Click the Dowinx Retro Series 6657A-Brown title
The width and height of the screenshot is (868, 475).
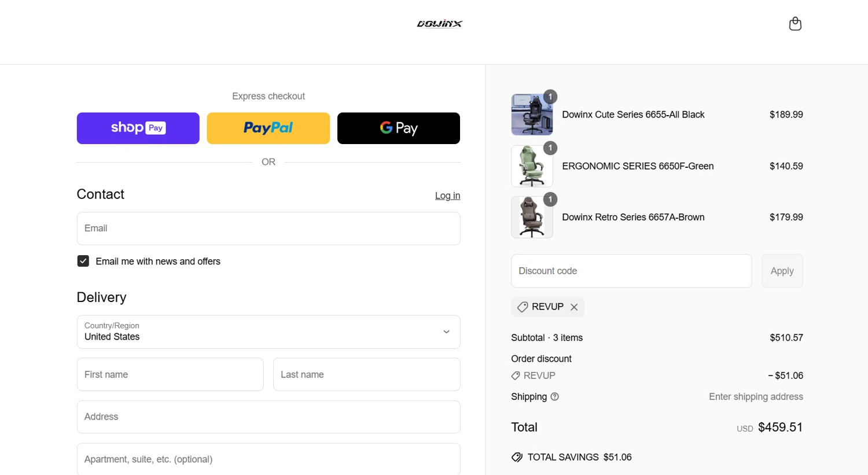[x=633, y=218]
